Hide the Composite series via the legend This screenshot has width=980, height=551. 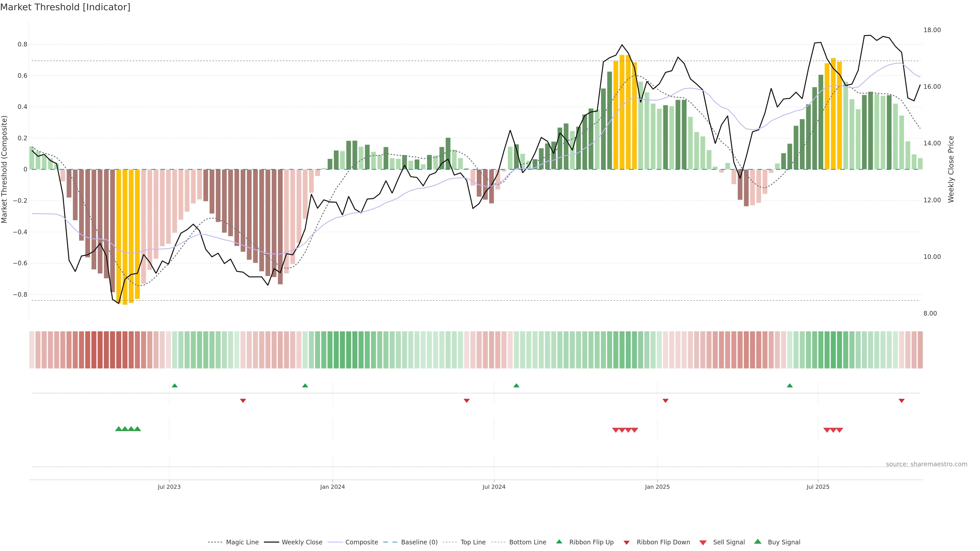361,542
